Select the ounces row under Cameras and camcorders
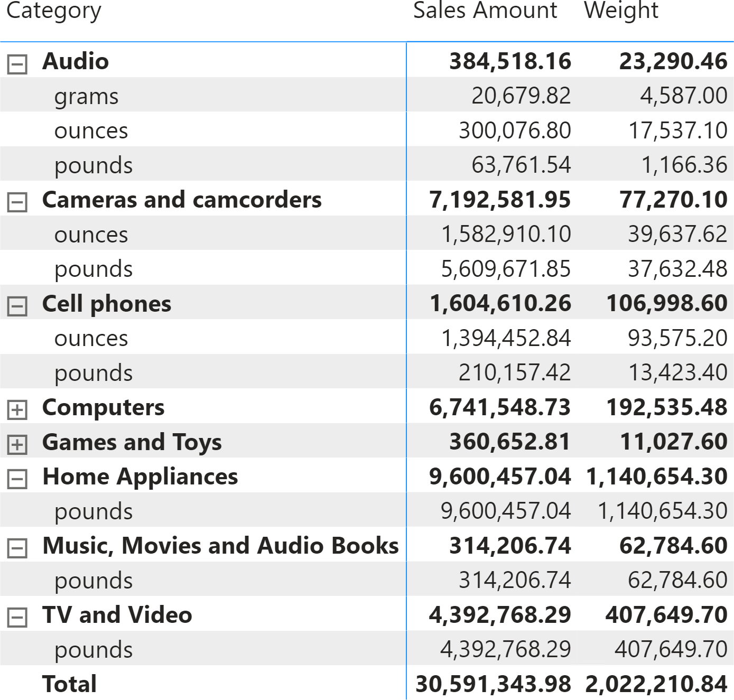This screenshot has height=700, width=734. pyautogui.click(x=367, y=233)
